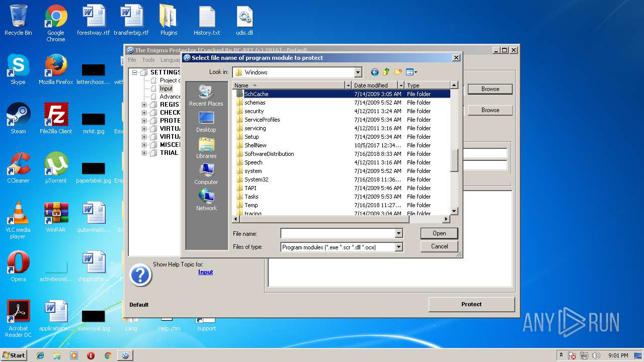Screen dimensions: 644x362
Task: Launch WinRAR desktop shortcut
Action: [56, 217]
